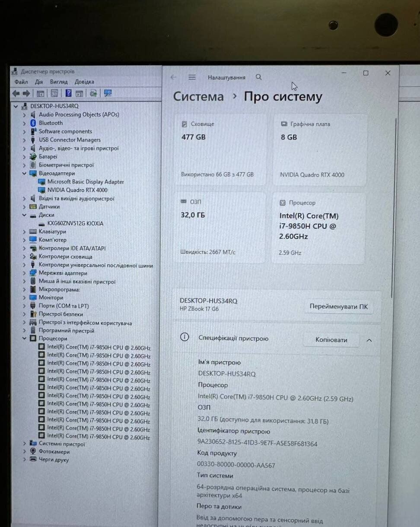Open the Вигляд menu
This screenshot has height=527, width=420.
58,82
